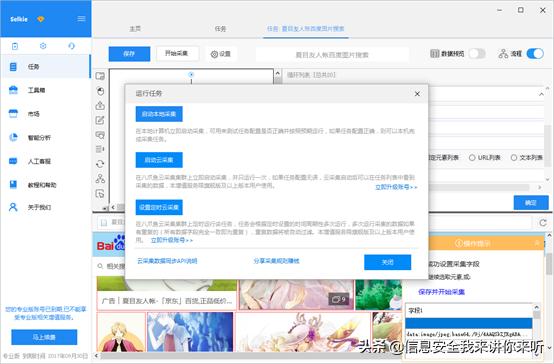
Task: Collapse the loop settings panel chevron
Action: tap(541, 94)
